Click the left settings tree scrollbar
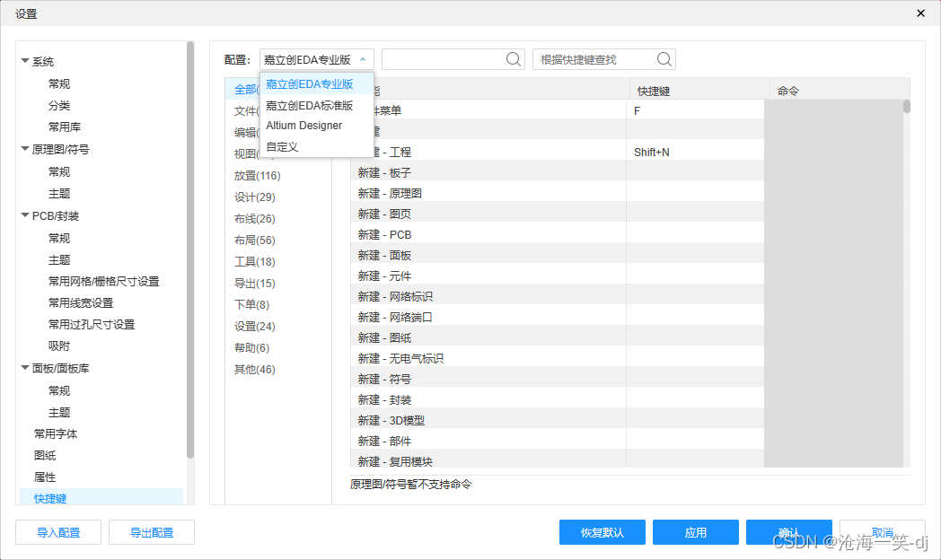The height and width of the screenshot is (560, 941). tap(190, 249)
